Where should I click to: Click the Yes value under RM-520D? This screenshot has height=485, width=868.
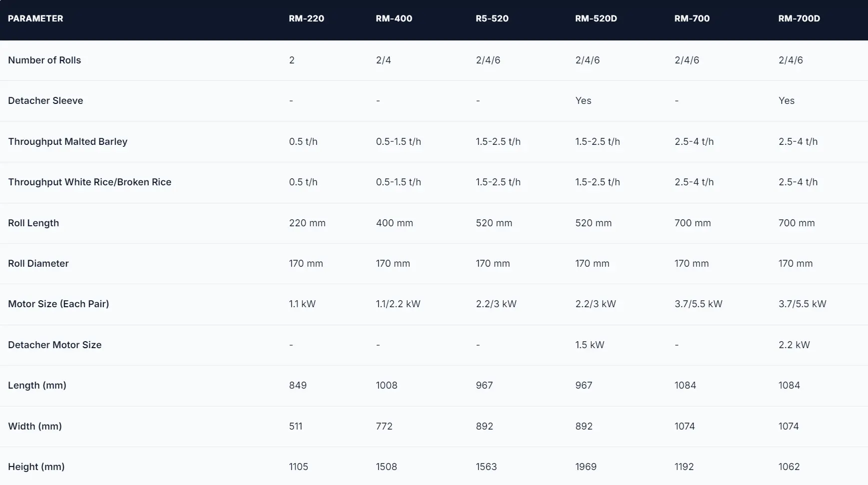[583, 100]
